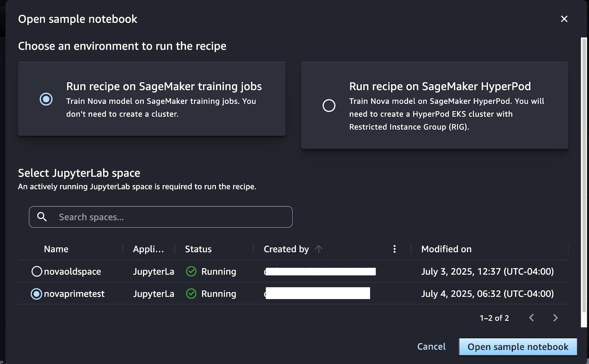Image resolution: width=589 pixels, height=364 pixels.
Task: Click the Name column header
Action: coord(56,249)
